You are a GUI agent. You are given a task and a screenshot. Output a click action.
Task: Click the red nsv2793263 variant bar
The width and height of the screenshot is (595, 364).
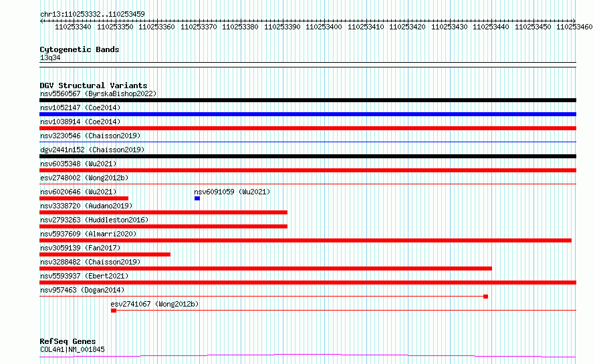(x=164, y=226)
